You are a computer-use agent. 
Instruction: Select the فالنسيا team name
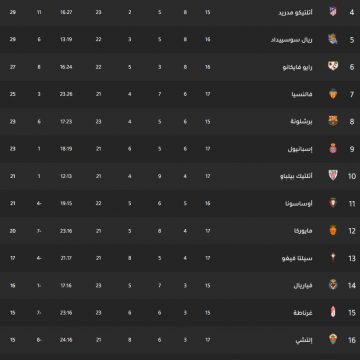(x=302, y=94)
